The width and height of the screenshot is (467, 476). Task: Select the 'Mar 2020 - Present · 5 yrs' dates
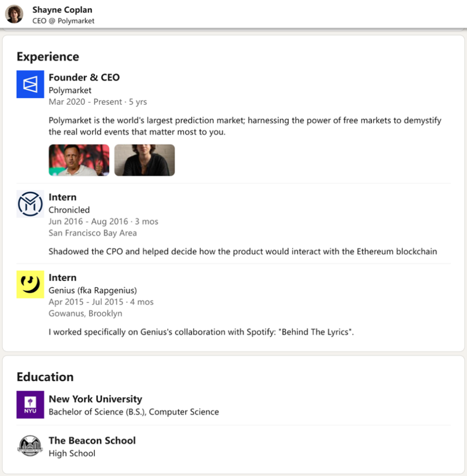click(x=98, y=102)
